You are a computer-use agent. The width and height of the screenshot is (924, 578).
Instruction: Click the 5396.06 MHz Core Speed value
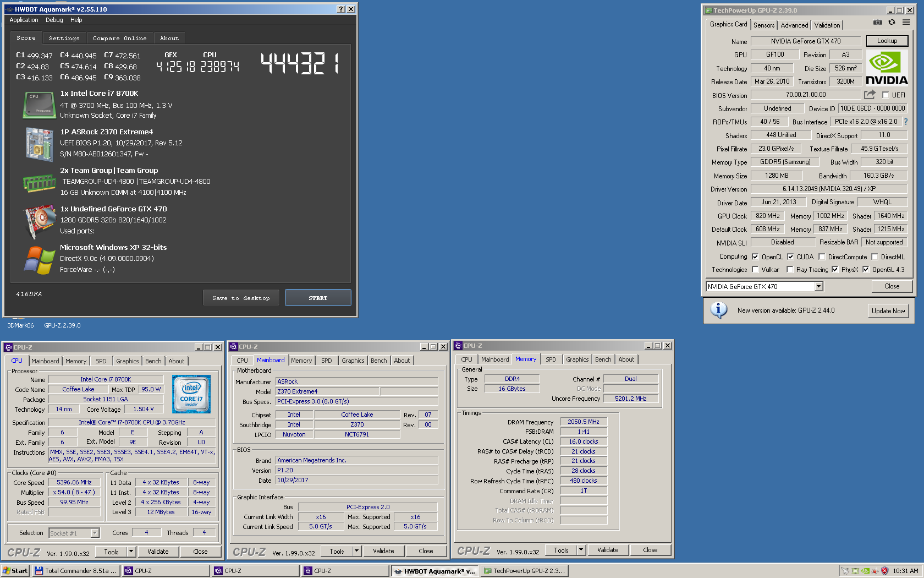coord(74,482)
